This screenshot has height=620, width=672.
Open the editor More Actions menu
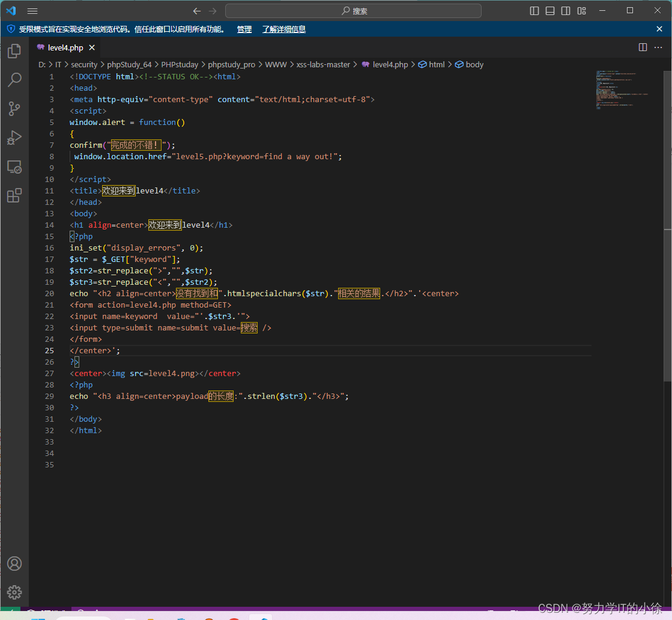point(659,47)
